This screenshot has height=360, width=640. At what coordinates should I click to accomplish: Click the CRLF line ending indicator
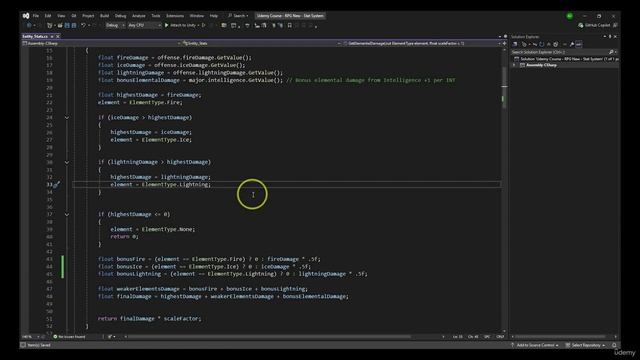(500, 337)
